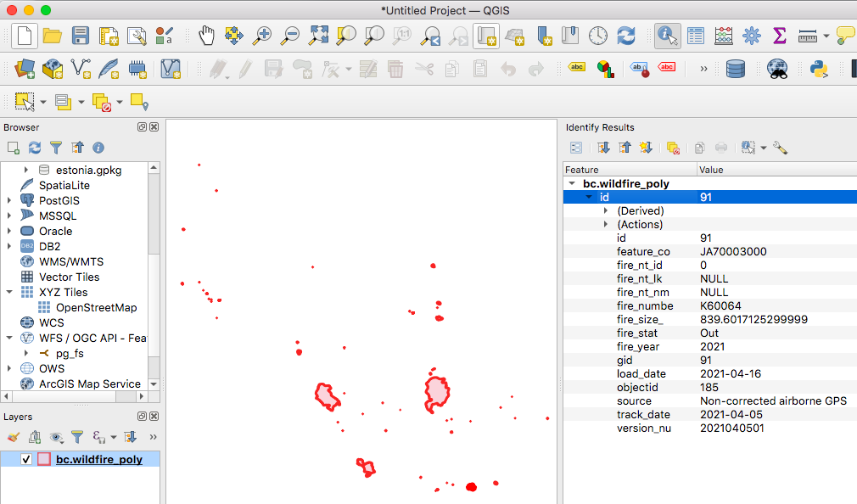The image size is (857, 504).
Task: Click the Feature column header
Action: click(630, 170)
